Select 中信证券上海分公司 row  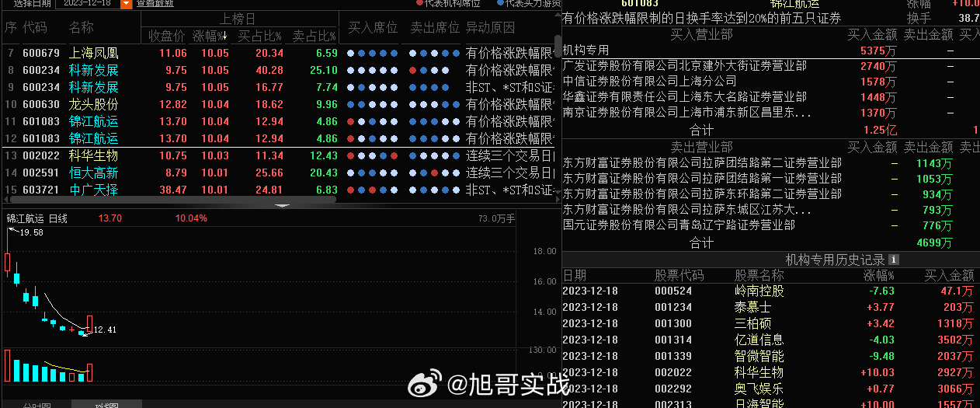point(770,81)
